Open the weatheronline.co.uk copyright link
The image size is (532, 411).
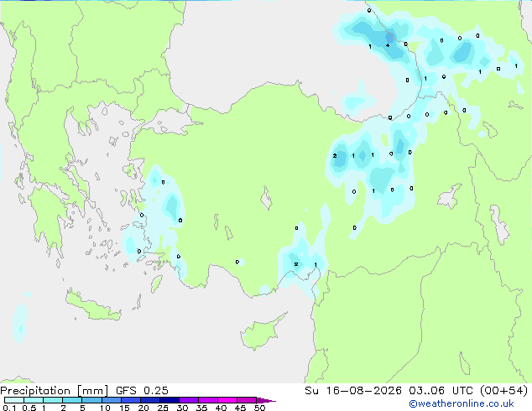click(x=462, y=403)
